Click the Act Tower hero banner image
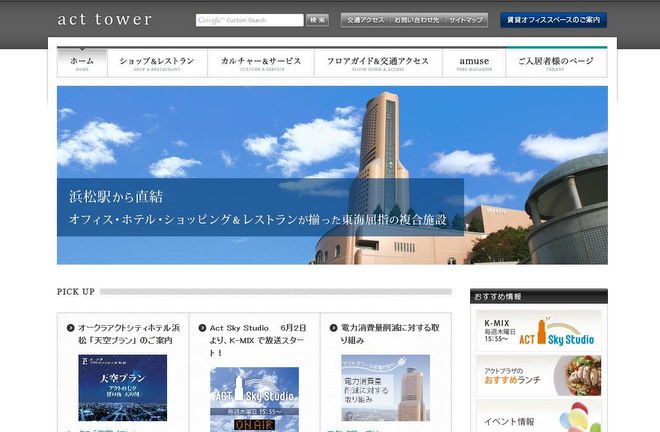This screenshot has width=660, height=432. [x=332, y=175]
